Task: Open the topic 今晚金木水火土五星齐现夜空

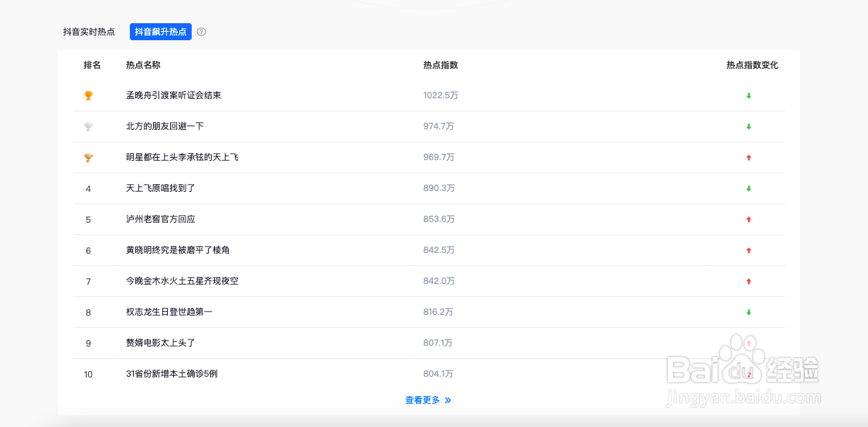Action: 182,282
